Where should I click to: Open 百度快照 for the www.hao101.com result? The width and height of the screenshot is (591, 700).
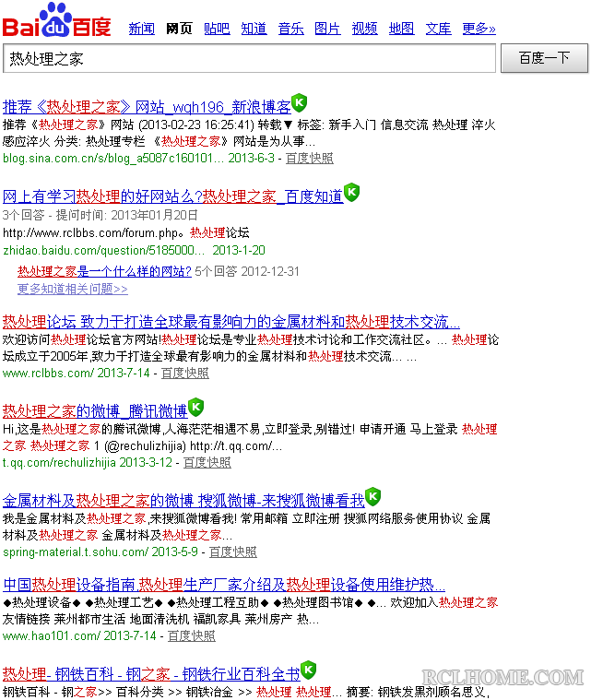pyautogui.click(x=192, y=635)
